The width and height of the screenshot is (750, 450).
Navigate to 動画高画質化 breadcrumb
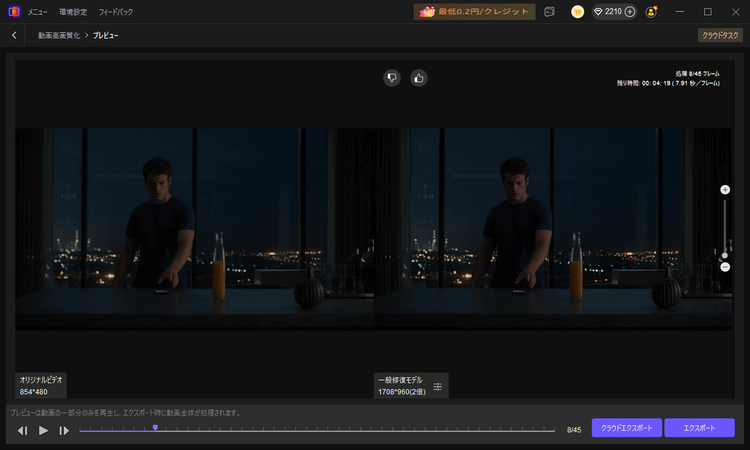point(59,35)
